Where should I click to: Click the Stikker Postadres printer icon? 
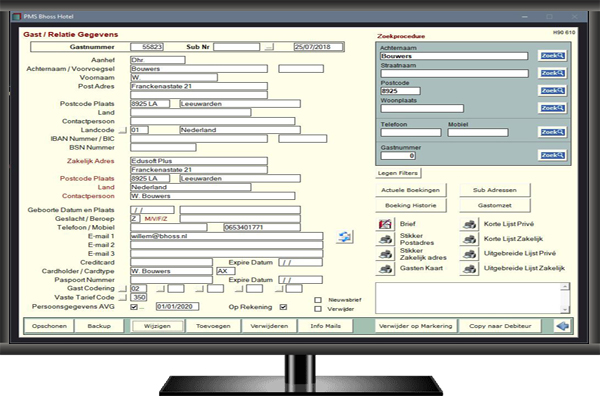tap(385, 239)
